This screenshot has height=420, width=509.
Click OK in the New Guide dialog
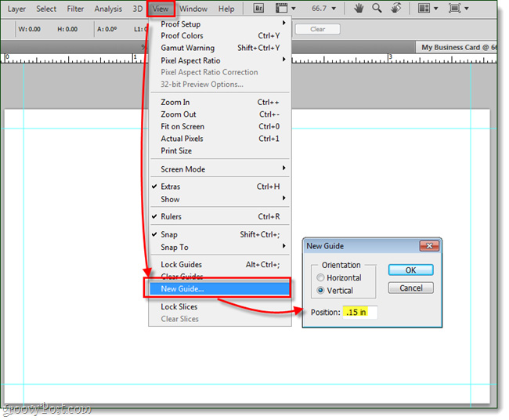coord(410,270)
